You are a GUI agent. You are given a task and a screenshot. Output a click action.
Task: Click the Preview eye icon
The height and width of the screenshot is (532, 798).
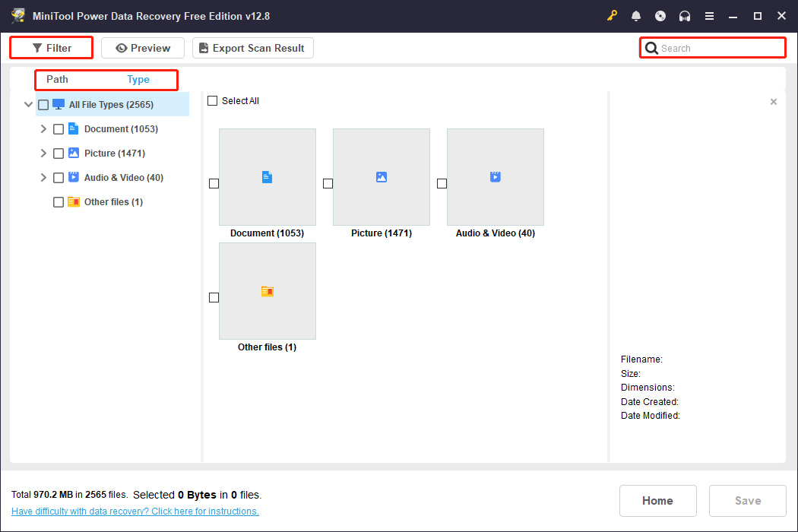122,47
